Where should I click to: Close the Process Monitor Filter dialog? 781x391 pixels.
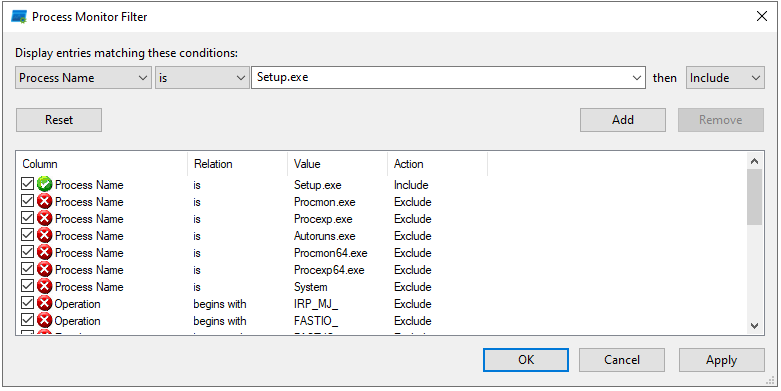pos(762,16)
